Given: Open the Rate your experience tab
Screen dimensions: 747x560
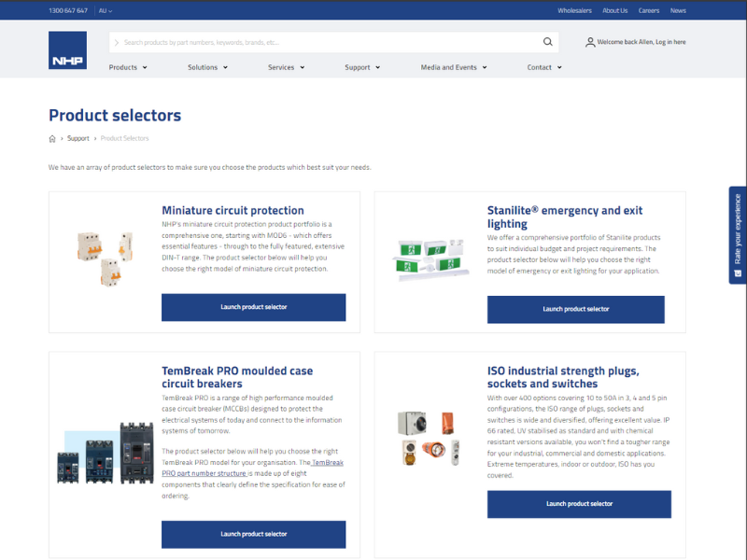Looking at the screenshot, I should click(x=738, y=235).
